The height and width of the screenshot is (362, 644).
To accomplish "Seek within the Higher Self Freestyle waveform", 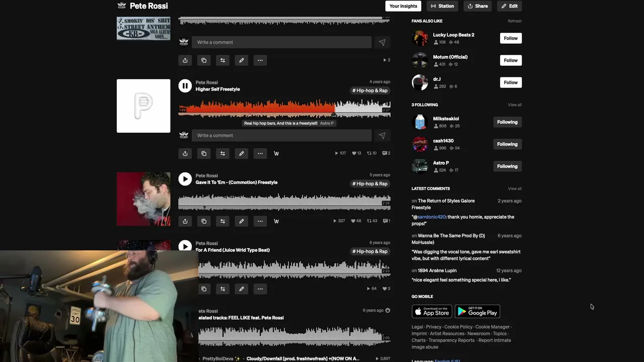I will (x=284, y=108).
